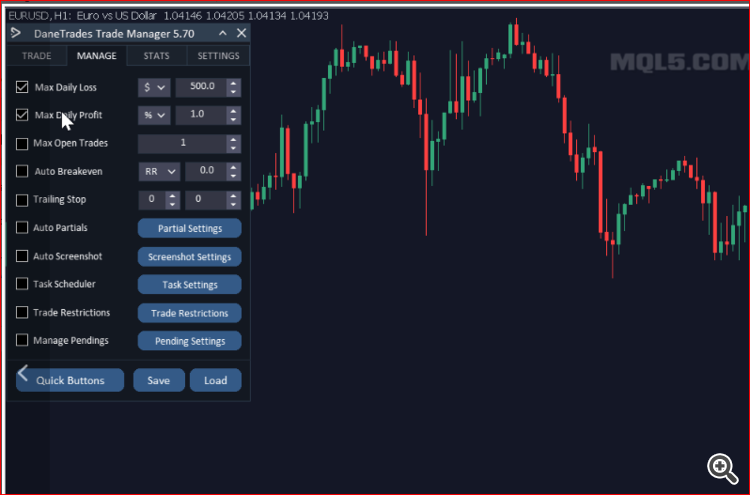Screen dimensions: 750x495
Task: Decrease Auto Breakeven value with down arrow
Action: (233, 176)
